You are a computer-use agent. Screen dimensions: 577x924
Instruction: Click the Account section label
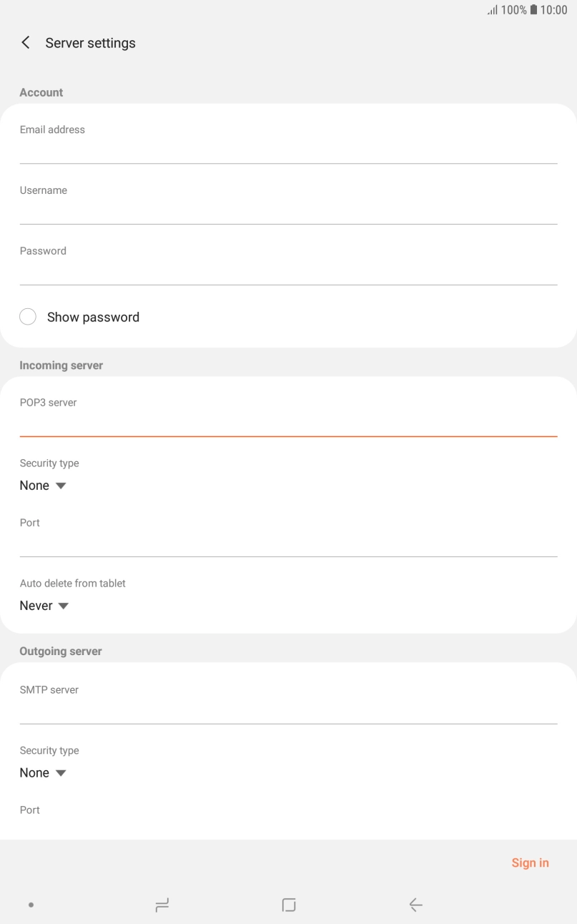click(x=41, y=92)
